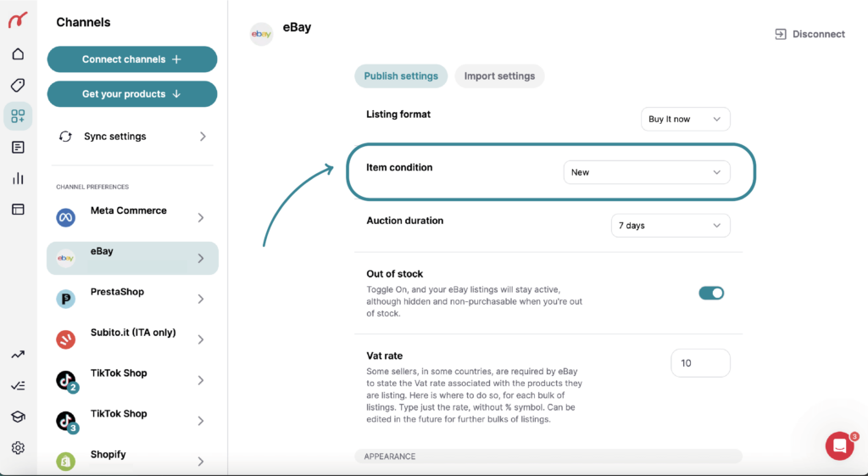Click the trending arrow icon in sidebar

tap(18, 355)
